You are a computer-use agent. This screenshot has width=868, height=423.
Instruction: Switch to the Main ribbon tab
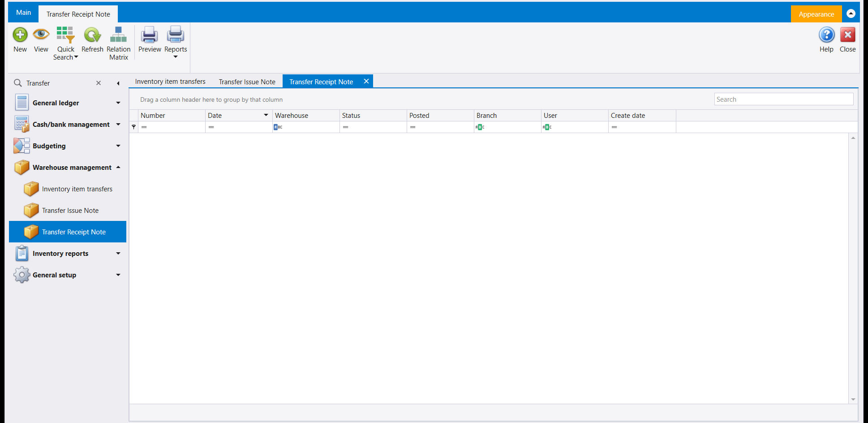pyautogui.click(x=23, y=13)
